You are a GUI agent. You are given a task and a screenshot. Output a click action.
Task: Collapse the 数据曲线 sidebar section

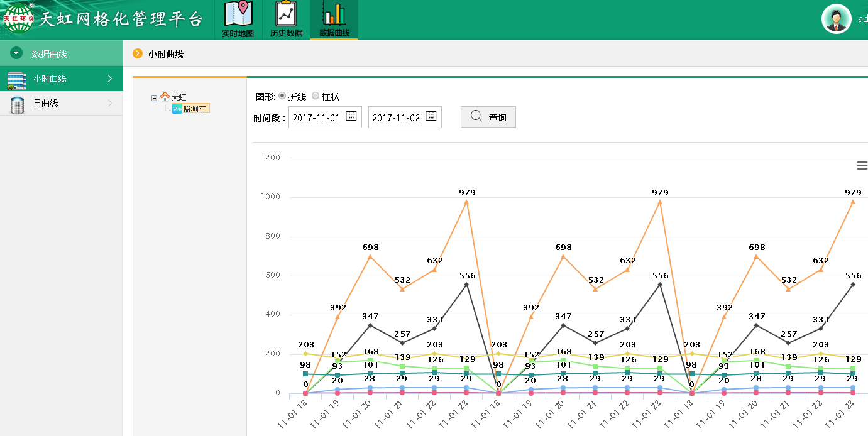(16, 54)
